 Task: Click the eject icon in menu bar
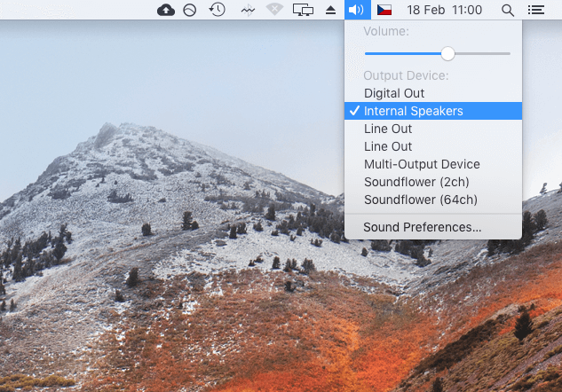pos(330,10)
